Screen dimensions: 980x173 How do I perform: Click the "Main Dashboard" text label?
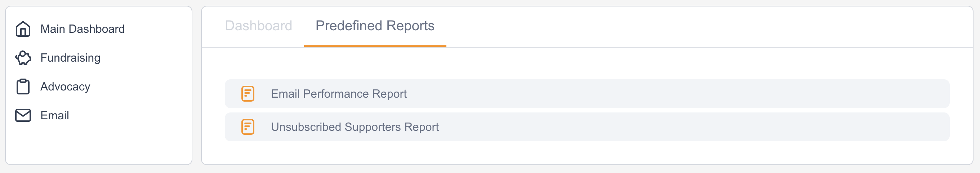[82, 29]
